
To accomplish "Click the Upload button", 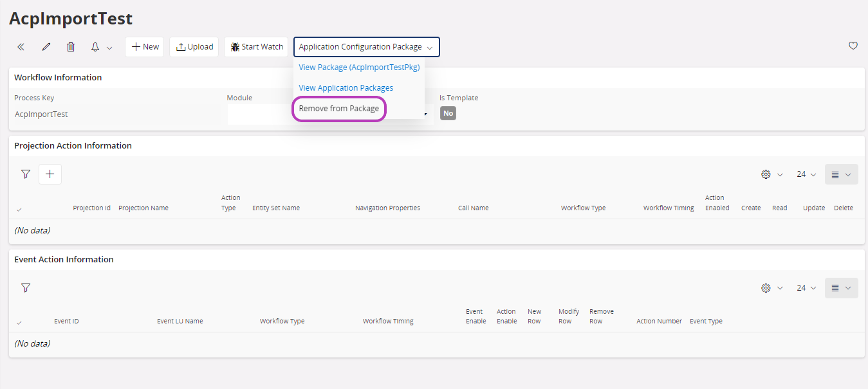I will tap(194, 47).
